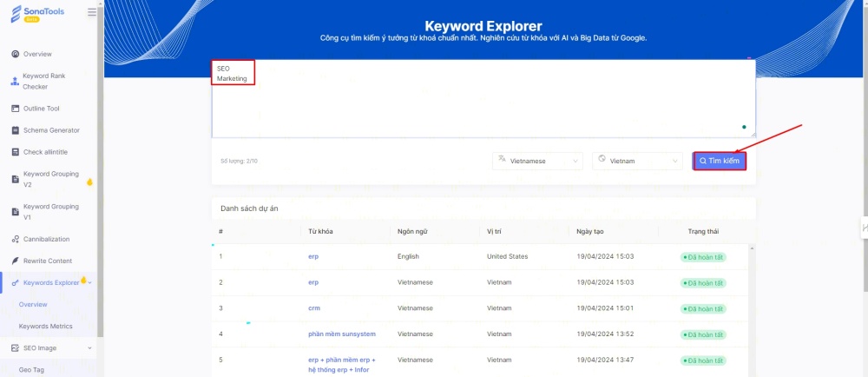Click the Cannibalization icon in sidebar
This screenshot has height=377, width=868.
pos(16,239)
